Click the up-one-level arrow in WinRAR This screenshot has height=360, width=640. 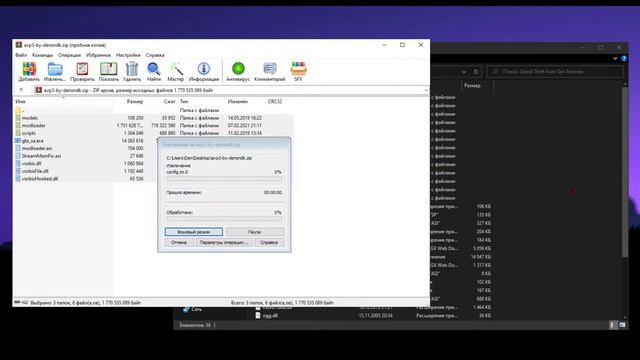[21, 90]
